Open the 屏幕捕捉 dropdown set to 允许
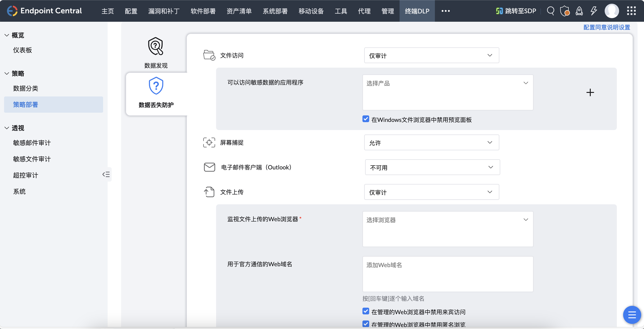The height and width of the screenshot is (329, 644). (x=431, y=143)
